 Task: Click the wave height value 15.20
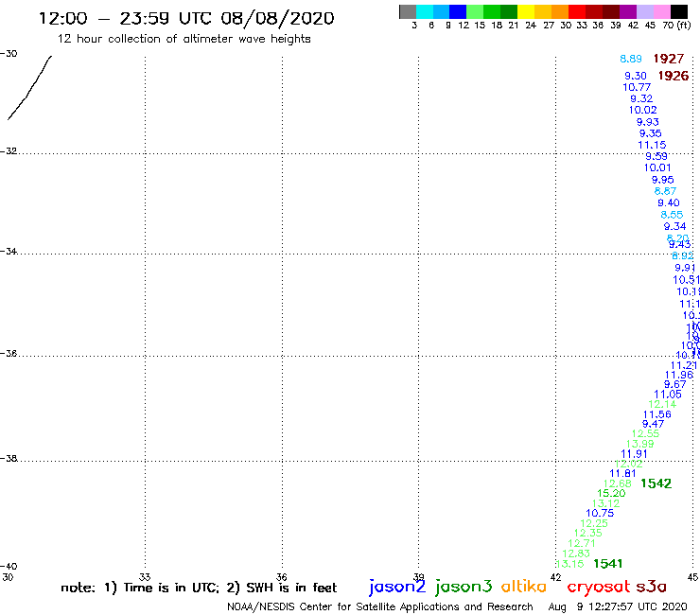pos(611,493)
